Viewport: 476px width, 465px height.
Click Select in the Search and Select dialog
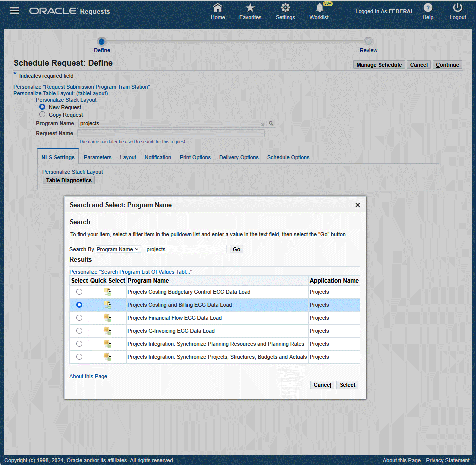pyautogui.click(x=347, y=385)
